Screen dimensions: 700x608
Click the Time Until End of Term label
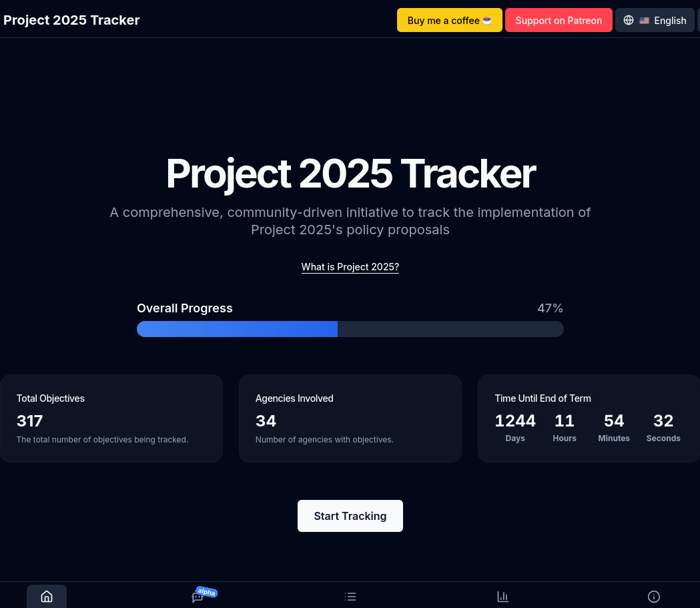543,398
